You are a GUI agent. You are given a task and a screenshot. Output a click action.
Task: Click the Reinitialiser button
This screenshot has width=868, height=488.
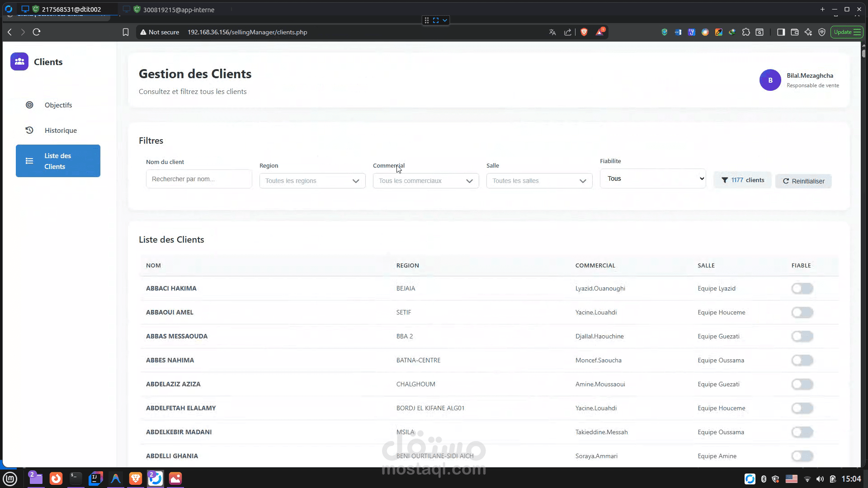803,181
